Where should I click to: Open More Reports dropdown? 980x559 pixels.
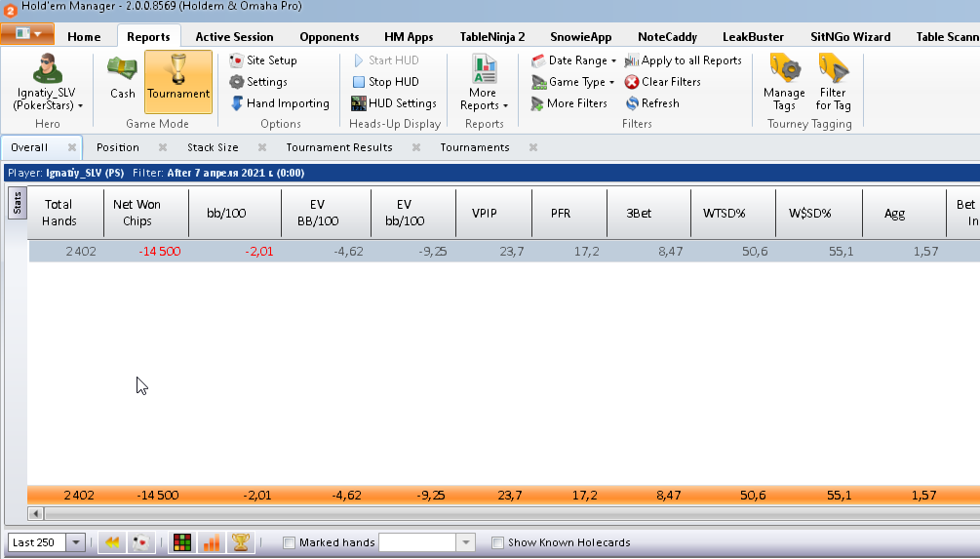click(484, 83)
